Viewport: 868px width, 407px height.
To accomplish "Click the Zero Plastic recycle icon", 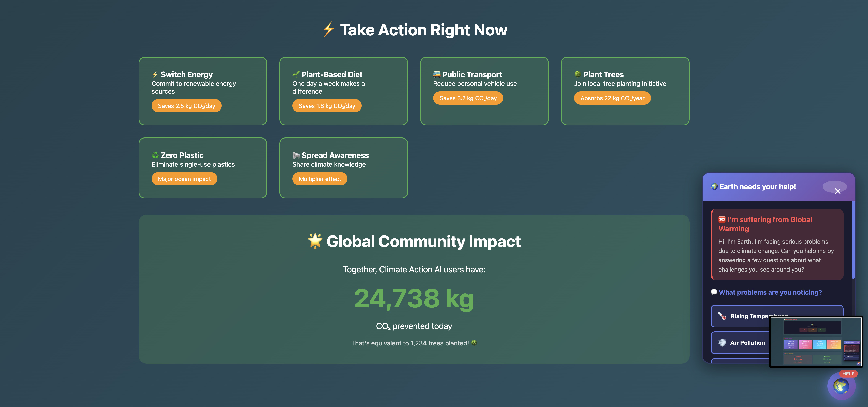I will (x=155, y=155).
